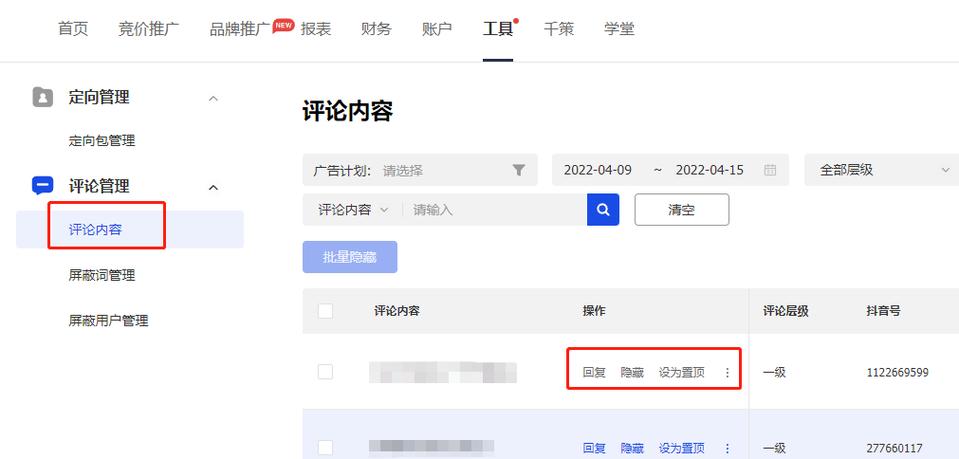Collapse the 评论管理 section chevron

click(213, 187)
